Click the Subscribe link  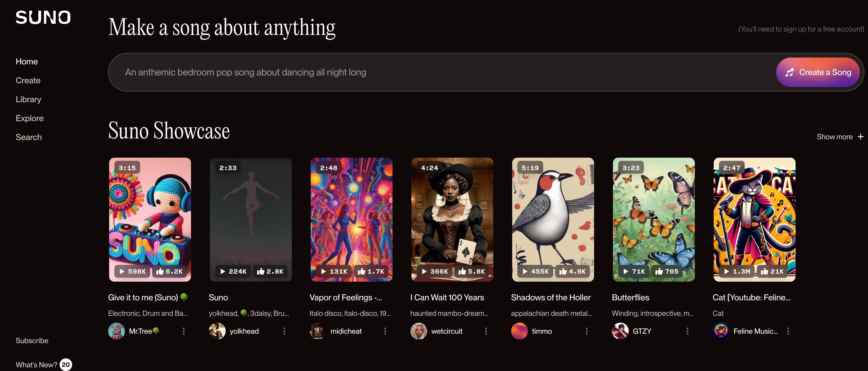[x=32, y=341]
